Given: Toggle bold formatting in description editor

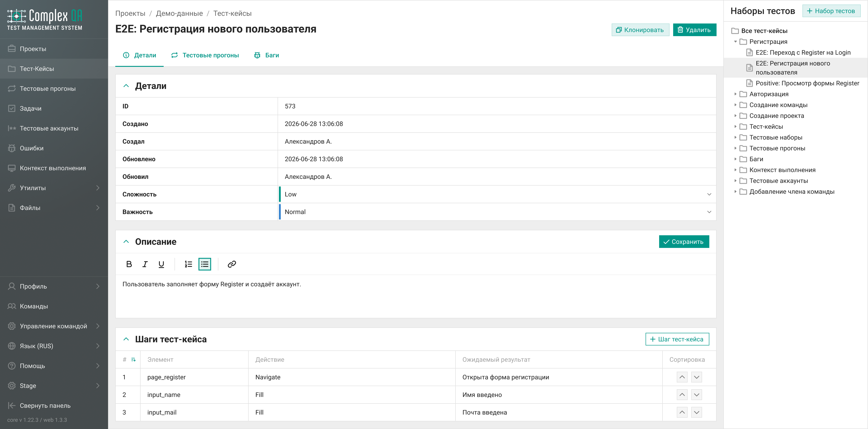Looking at the screenshot, I should pos(129,264).
